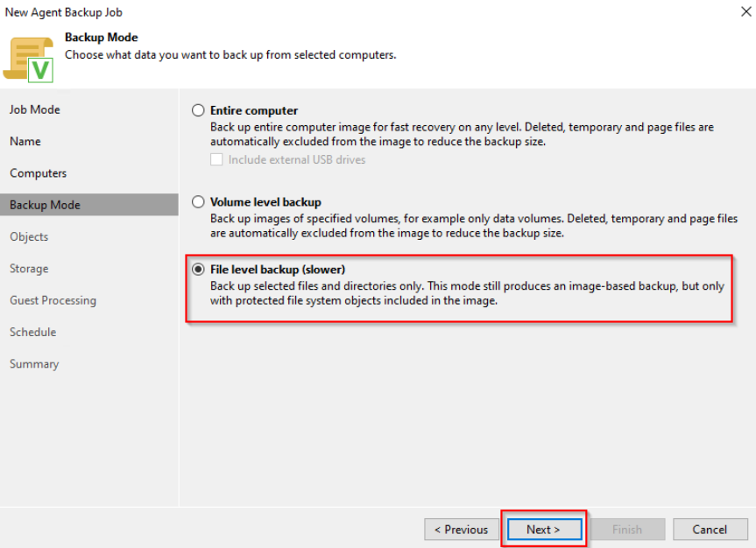Jump to the Objects step
This screenshot has height=548, width=756.
pos(29,237)
